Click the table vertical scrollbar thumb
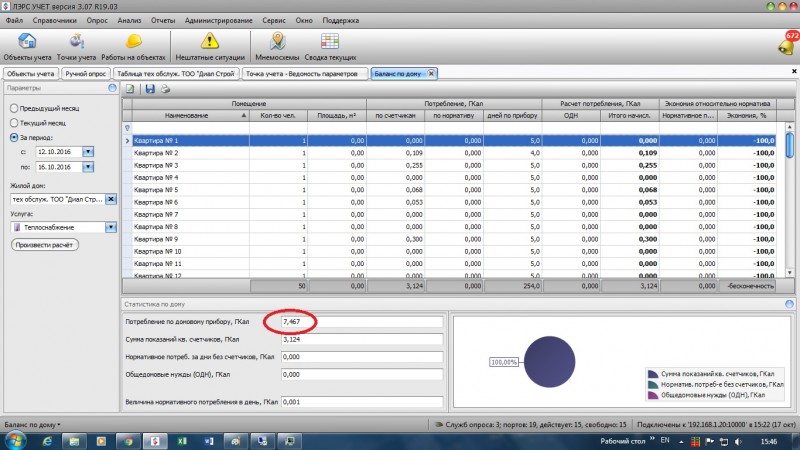The width and height of the screenshot is (800, 450). click(789, 145)
